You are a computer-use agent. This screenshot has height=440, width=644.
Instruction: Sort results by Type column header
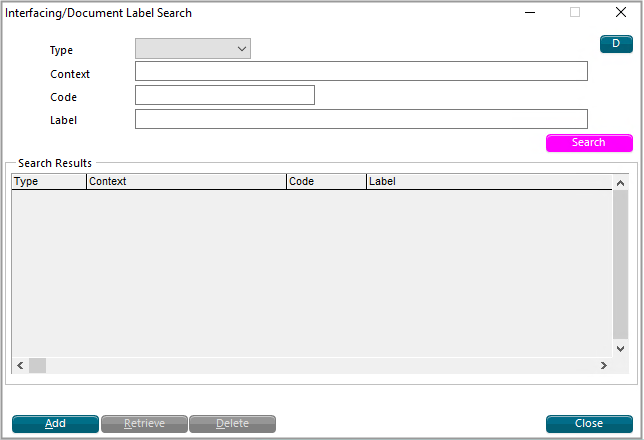(49, 181)
